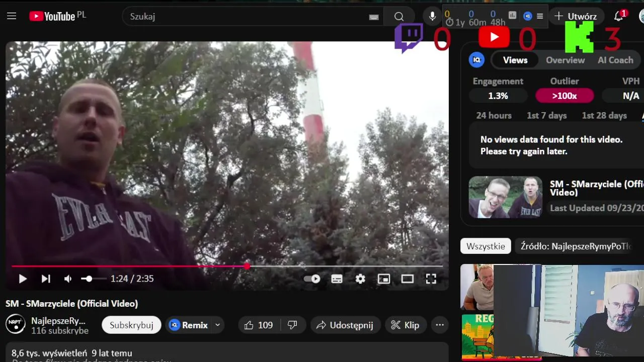
Task: Click the VPH N/A value
Action: (631, 96)
